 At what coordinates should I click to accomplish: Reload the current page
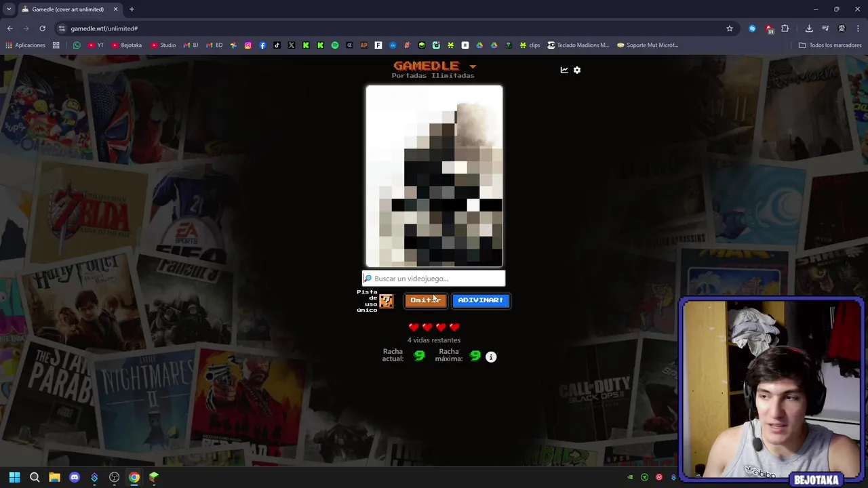(x=42, y=28)
